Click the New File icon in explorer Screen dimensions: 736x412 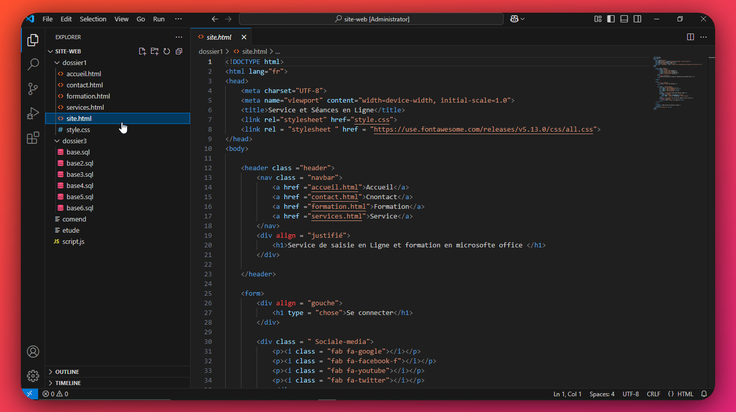coord(142,51)
